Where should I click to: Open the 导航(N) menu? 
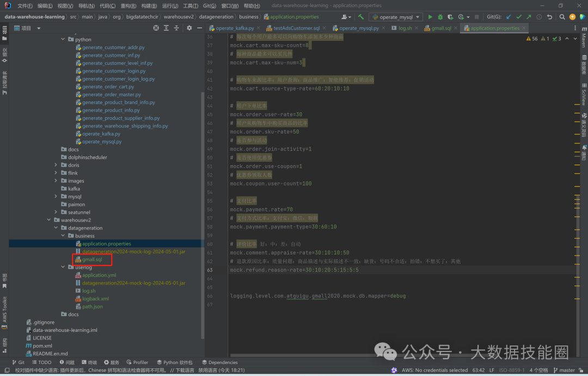[x=86, y=5]
